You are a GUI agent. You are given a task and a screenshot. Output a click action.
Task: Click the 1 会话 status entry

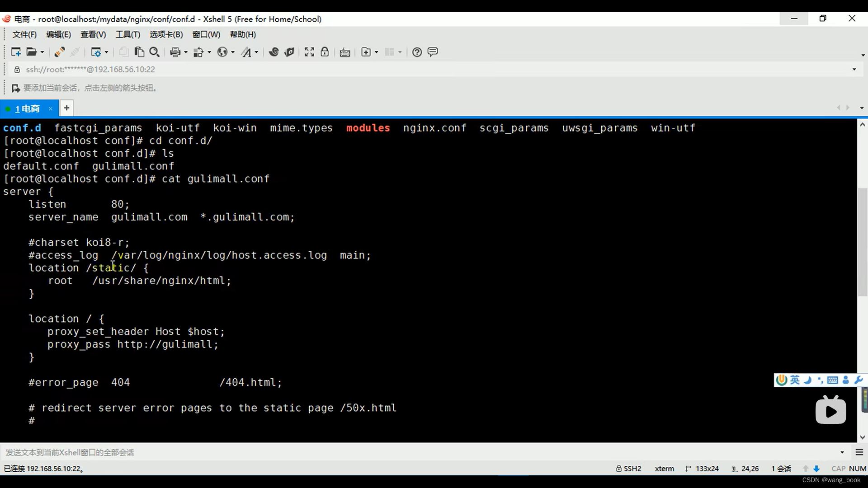coord(781,469)
